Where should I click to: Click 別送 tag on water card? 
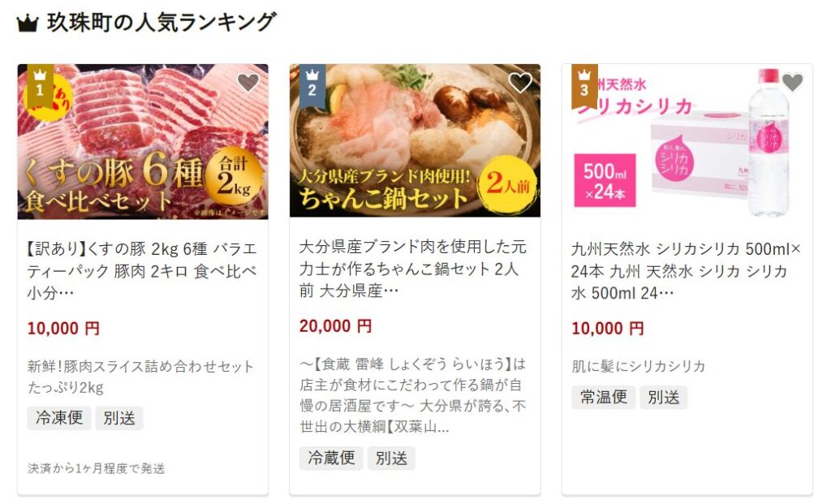[x=664, y=397]
